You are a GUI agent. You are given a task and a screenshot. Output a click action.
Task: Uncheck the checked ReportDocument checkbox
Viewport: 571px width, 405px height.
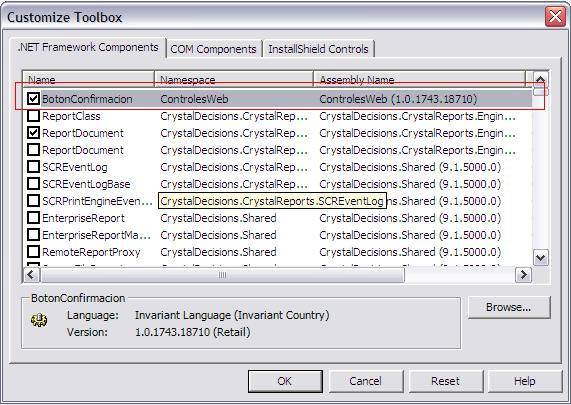(34, 133)
